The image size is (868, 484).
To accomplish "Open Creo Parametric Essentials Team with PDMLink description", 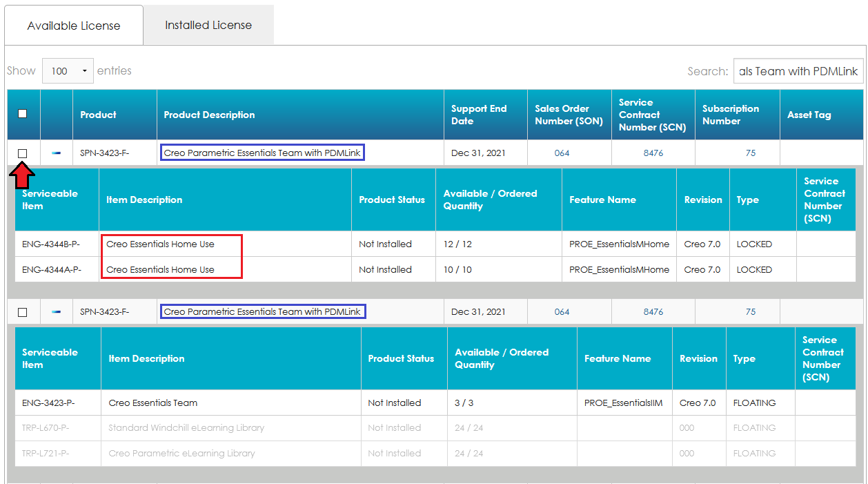I will (x=262, y=152).
